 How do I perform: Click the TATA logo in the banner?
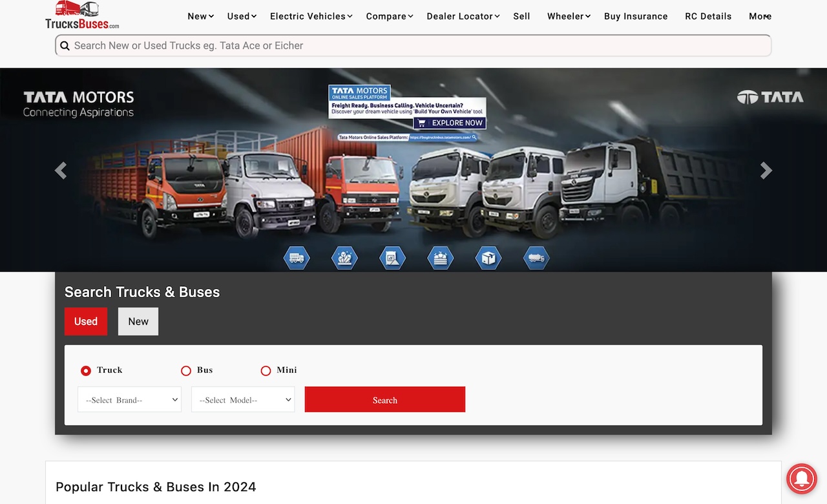point(770,98)
